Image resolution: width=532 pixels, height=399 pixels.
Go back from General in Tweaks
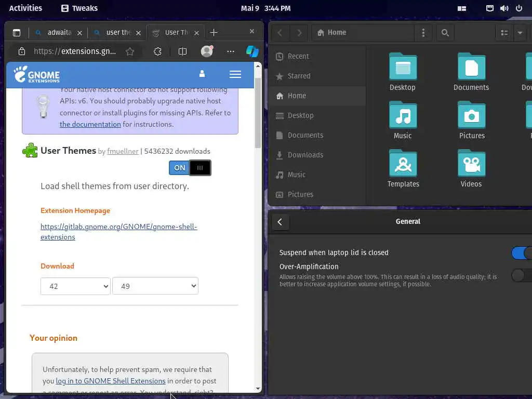click(x=280, y=222)
